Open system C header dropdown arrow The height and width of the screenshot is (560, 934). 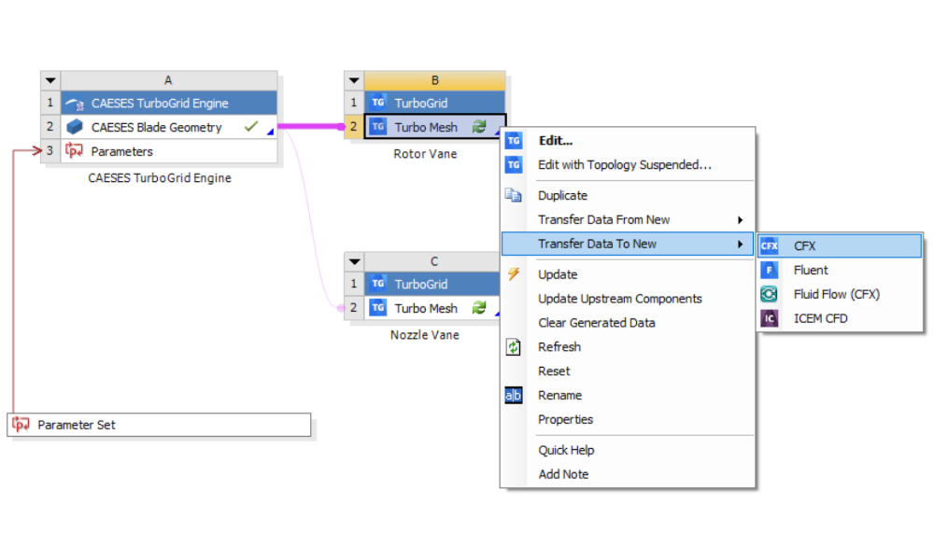tap(354, 262)
